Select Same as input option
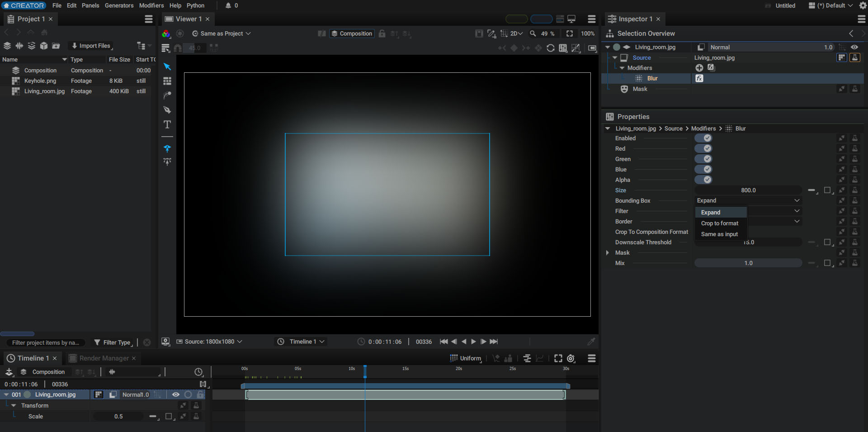Viewport: 868px width, 432px height. click(x=719, y=234)
